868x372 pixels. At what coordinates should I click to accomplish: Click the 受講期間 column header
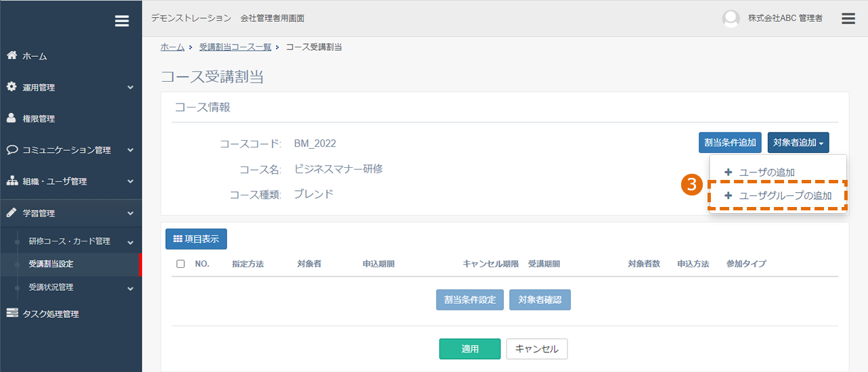(x=544, y=264)
